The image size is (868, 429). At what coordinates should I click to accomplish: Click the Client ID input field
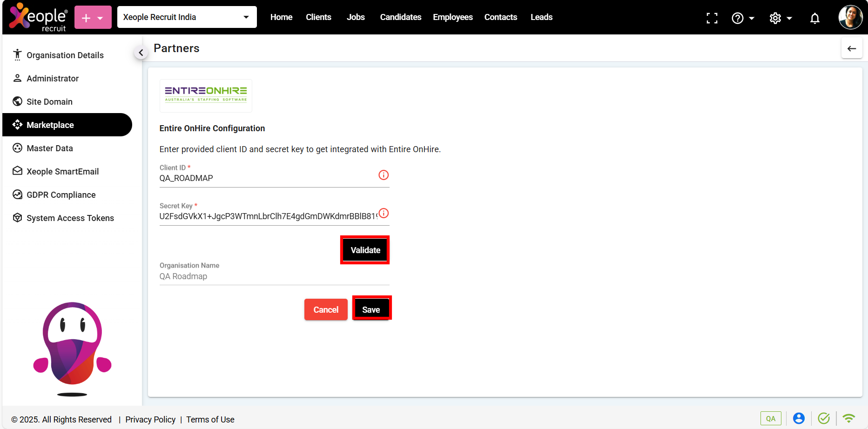pyautogui.click(x=268, y=178)
